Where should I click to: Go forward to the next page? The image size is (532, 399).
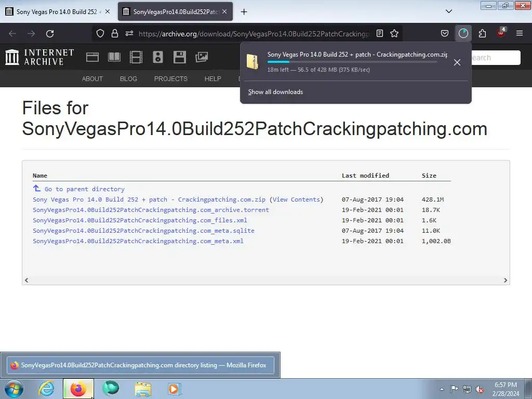pyautogui.click(x=31, y=34)
